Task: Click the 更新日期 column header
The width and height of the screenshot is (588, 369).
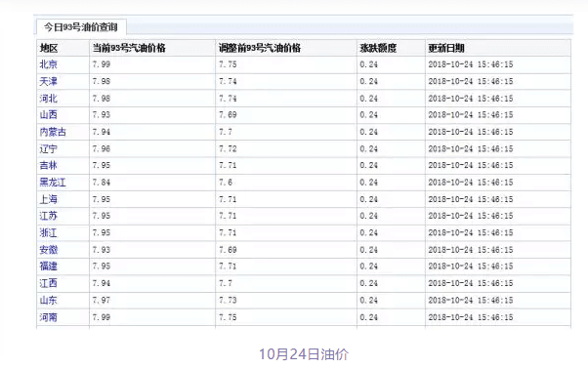Action: [446, 48]
